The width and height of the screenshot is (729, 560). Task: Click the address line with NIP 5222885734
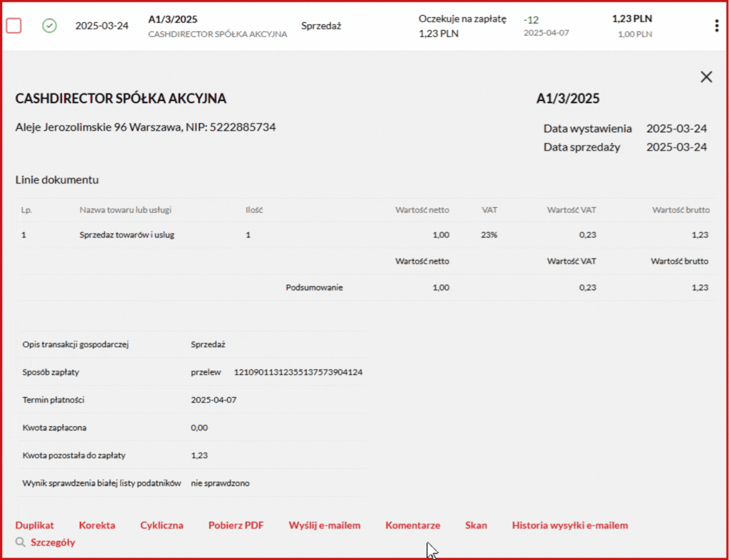[145, 127]
